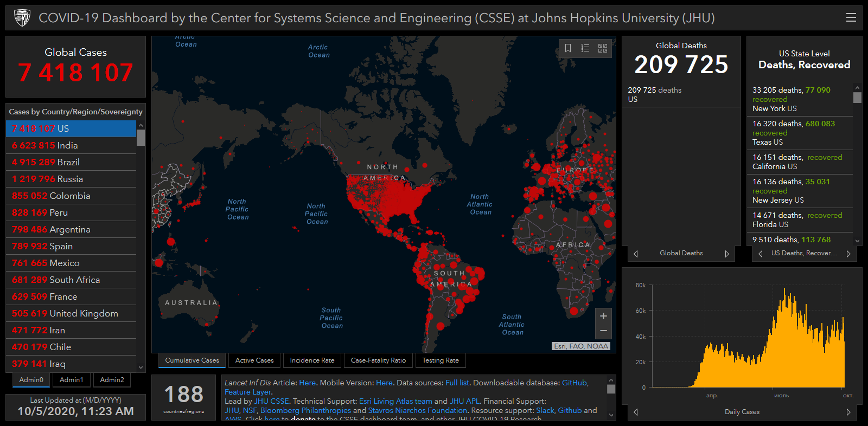
Task: Go to previous Global Deaths panel
Action: tap(636, 254)
